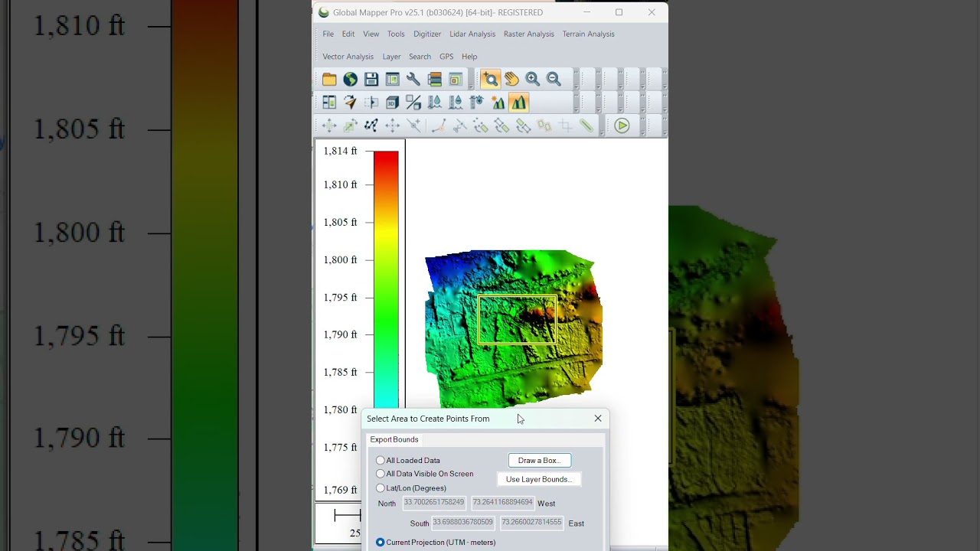Choose the Lat/Lon (Degrees) radio button
This screenshot has width=980, height=551.
click(381, 488)
